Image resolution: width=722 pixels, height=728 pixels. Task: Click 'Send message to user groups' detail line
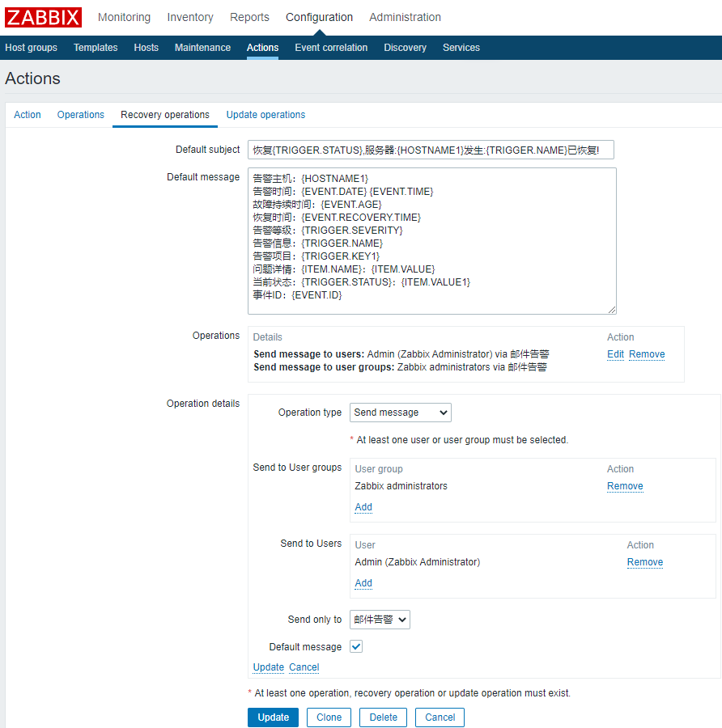[400, 367]
